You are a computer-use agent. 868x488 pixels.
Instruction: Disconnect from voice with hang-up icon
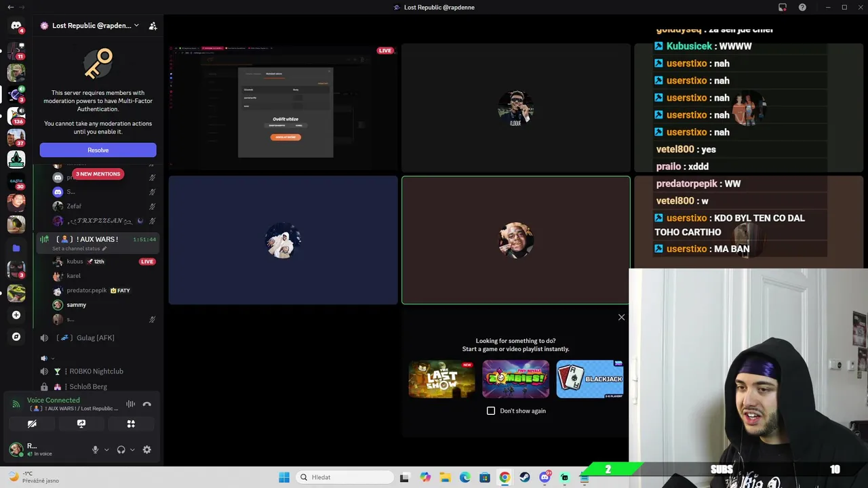click(147, 404)
